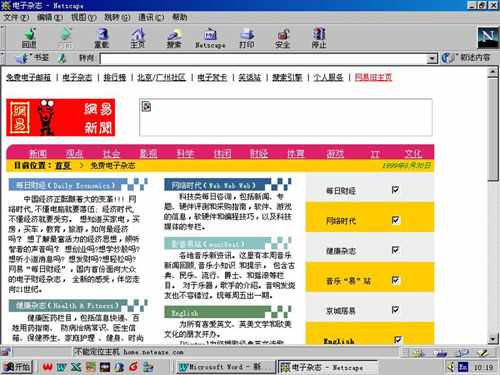Screen dimensions: 500x375
Task: Click the greyed-out 前进 forward arrow
Action: pyautogui.click(x=65, y=38)
